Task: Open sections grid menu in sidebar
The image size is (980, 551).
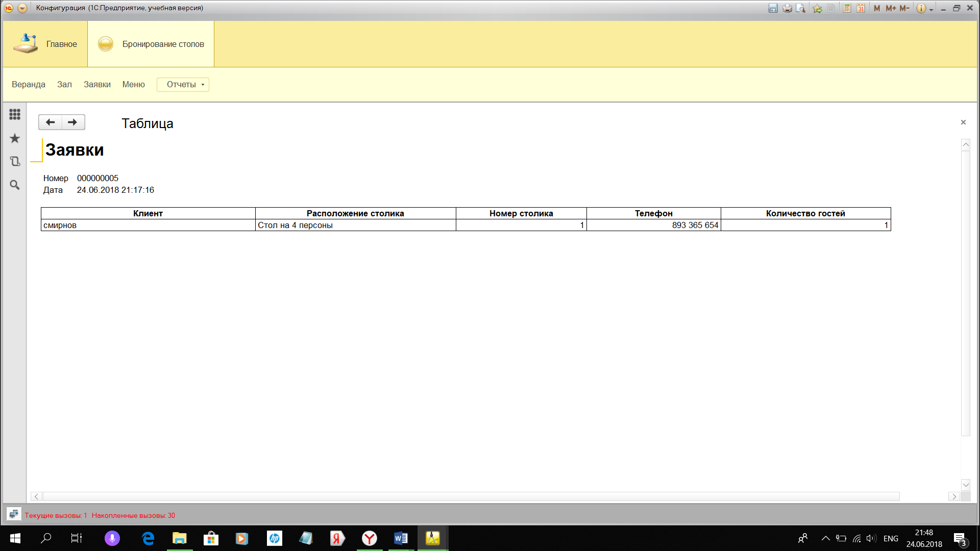Action: tap(15, 114)
